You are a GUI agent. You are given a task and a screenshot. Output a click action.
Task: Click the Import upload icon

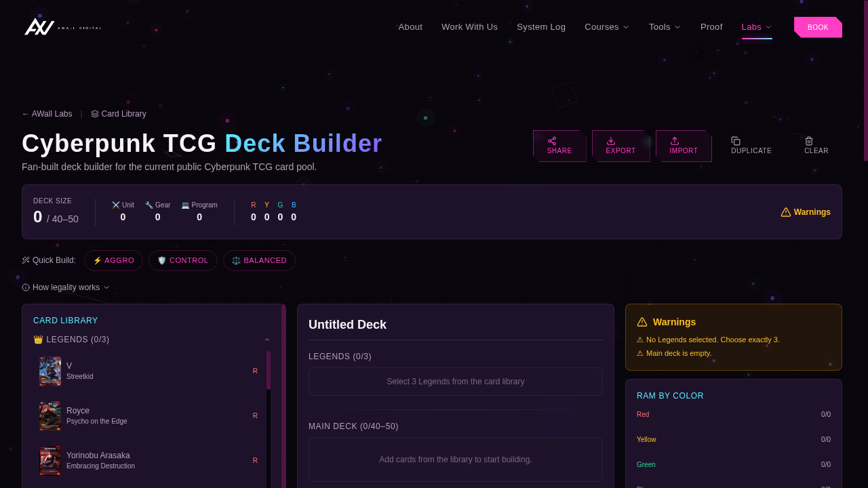coord(675,141)
